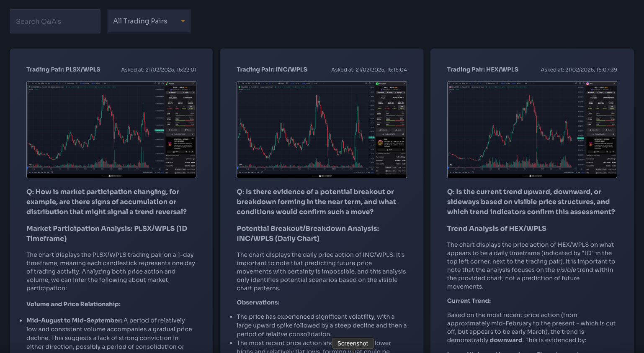Open the All Trading Pairs dropdown

point(149,21)
